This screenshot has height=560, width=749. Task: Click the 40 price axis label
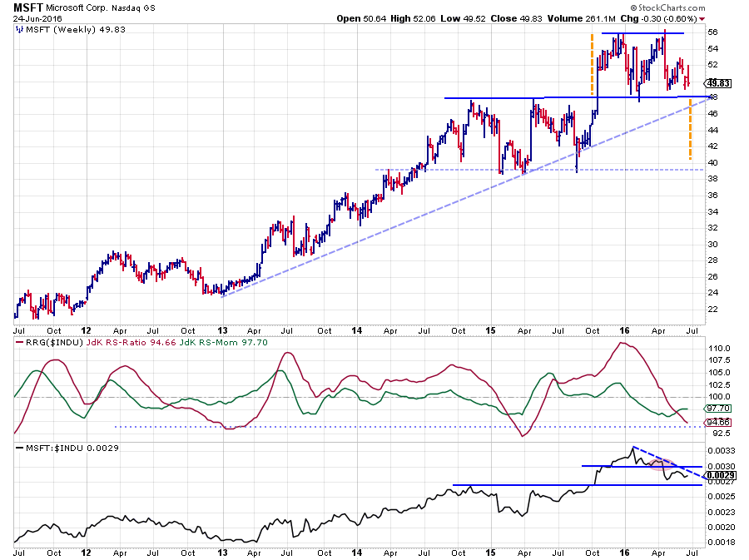[x=712, y=163]
